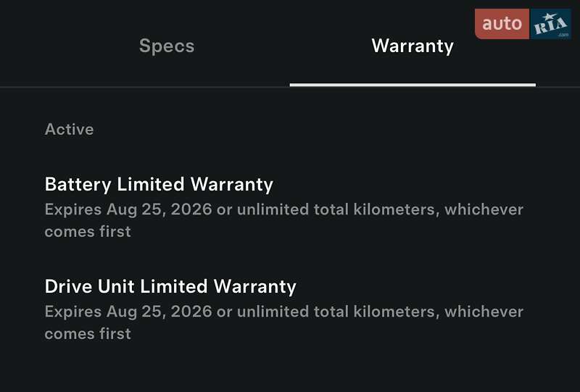Click the Active section label
The height and width of the screenshot is (392, 580).
click(69, 130)
